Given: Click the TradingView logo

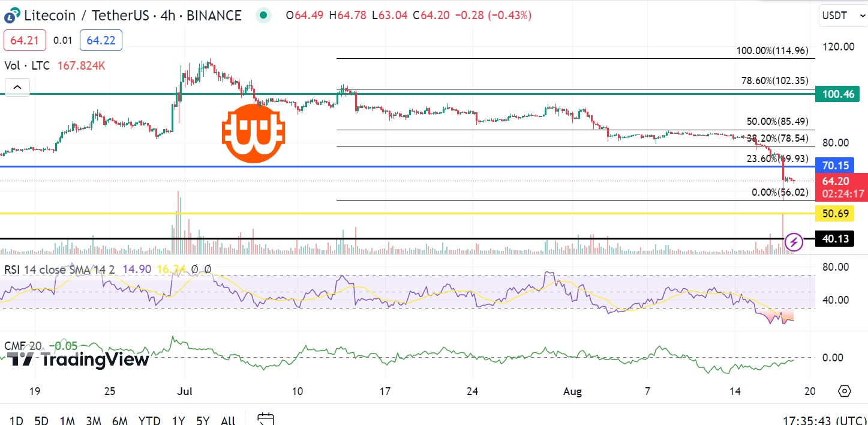Looking at the screenshot, I should pyautogui.click(x=78, y=359).
